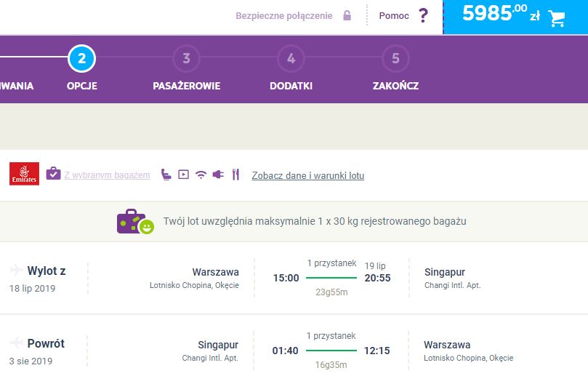Click the purple suitcase with smiley icon
Viewport: 588px width, 376px height.
[135, 221]
